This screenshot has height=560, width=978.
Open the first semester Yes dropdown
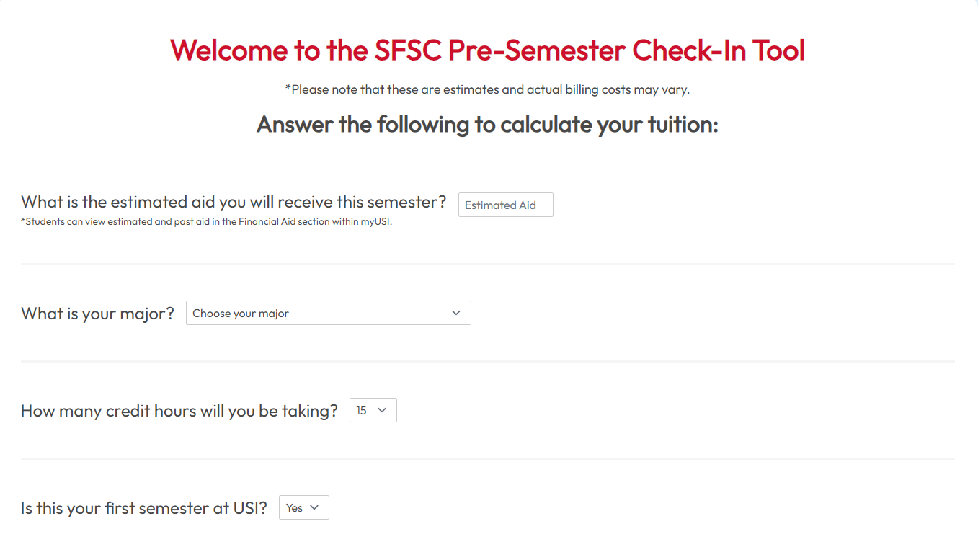(303, 507)
